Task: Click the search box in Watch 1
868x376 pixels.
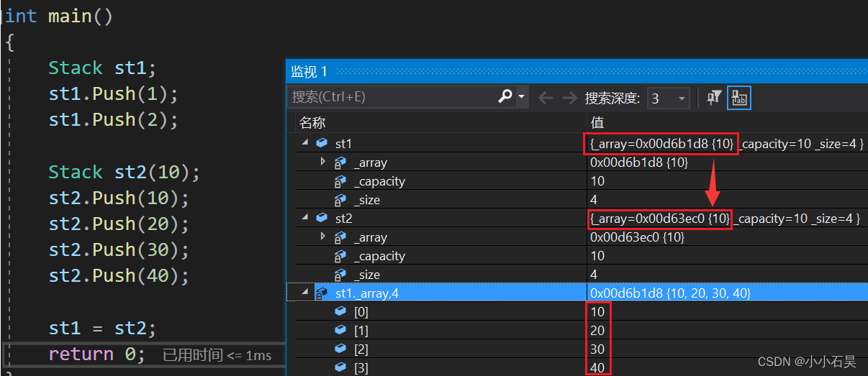Action: (392, 97)
